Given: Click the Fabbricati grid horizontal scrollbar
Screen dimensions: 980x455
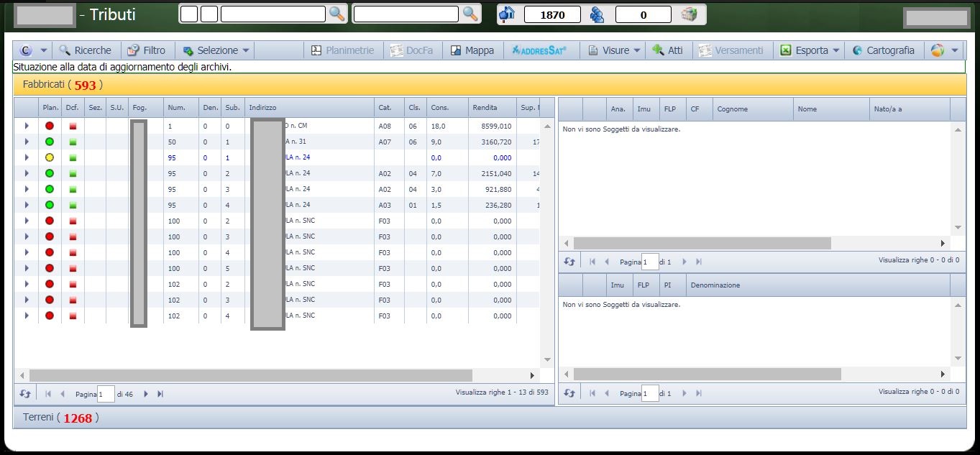Looking at the screenshot, I should point(251,375).
